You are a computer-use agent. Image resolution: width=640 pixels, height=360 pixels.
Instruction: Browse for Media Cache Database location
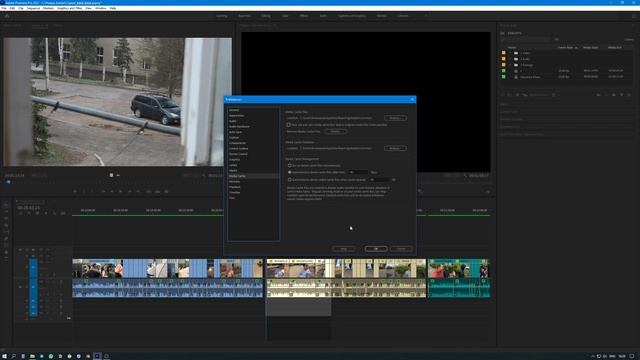[x=395, y=148]
